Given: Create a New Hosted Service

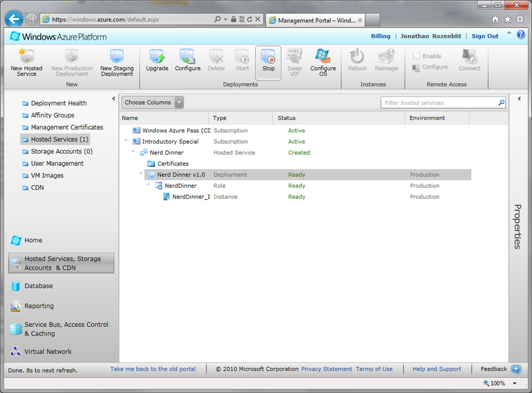Looking at the screenshot, I should (x=26, y=61).
